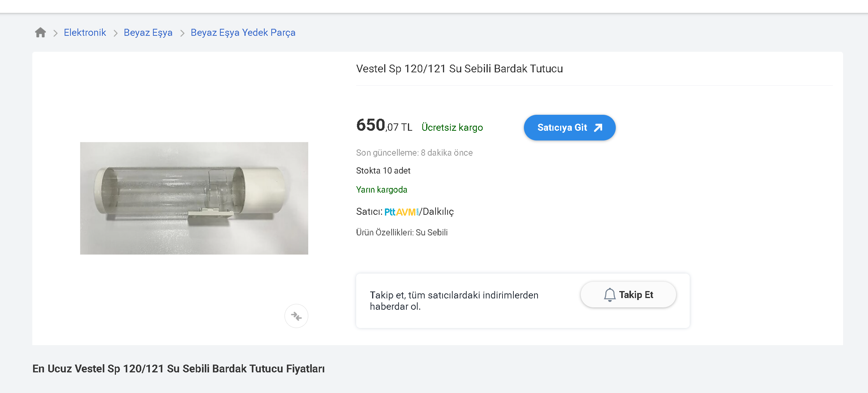Click the Satıcıya Git button

(569, 128)
